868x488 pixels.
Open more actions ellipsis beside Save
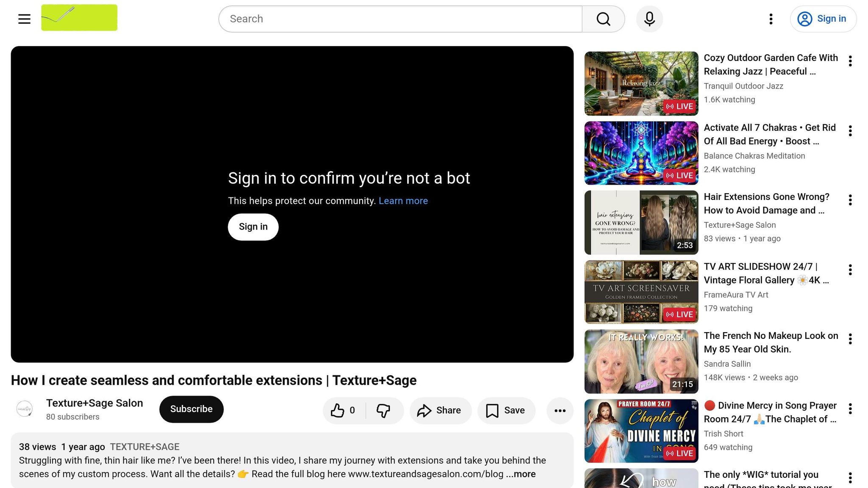[x=560, y=410]
